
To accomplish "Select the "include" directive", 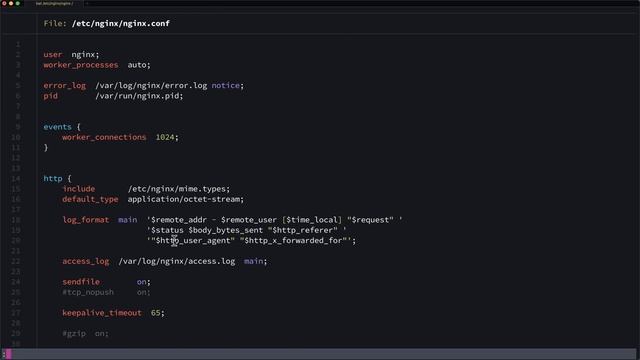I will [79, 189].
